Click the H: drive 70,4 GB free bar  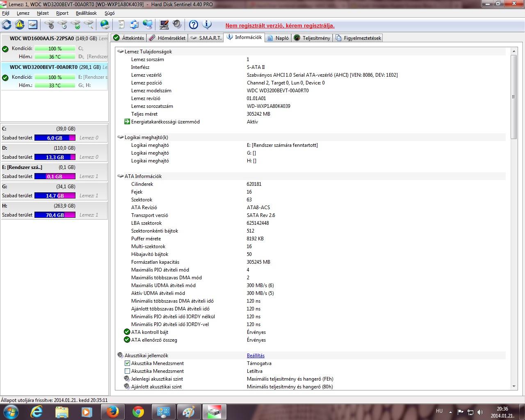[x=55, y=215]
